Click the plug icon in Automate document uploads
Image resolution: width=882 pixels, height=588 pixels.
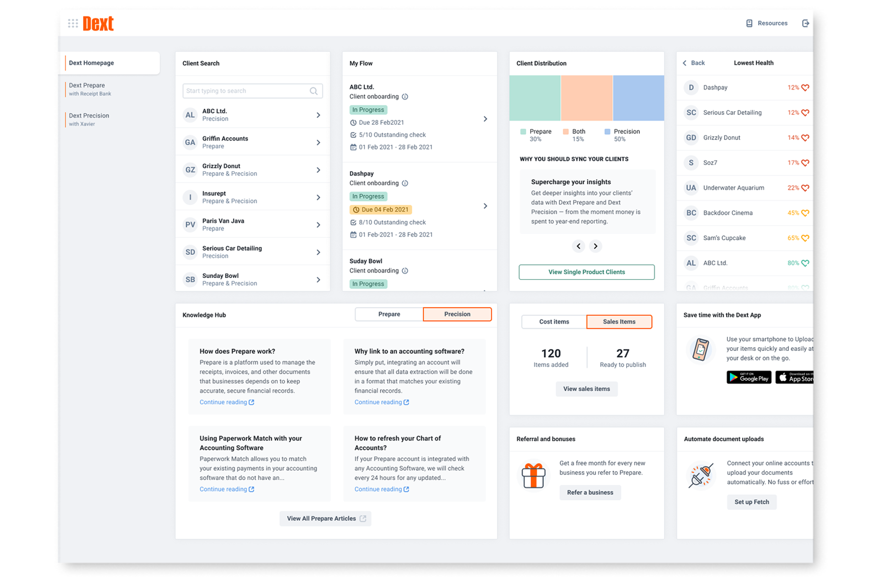701,475
